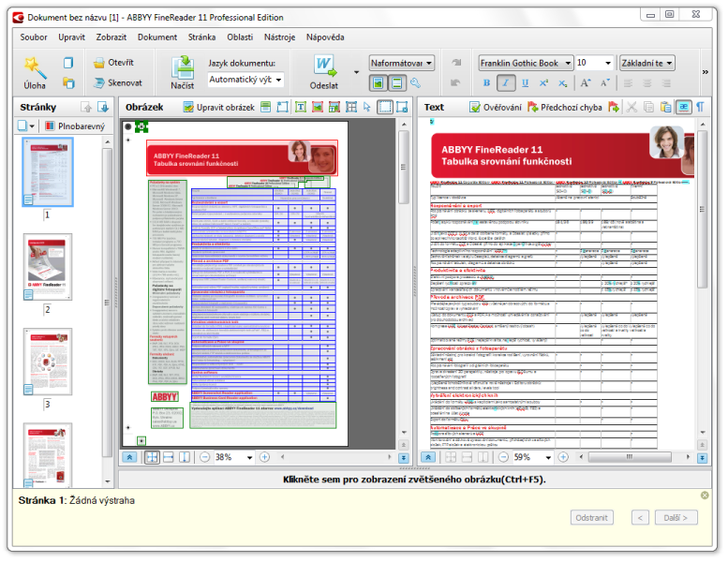This screenshot has width=728, height=562.
Task: Click the Načíst read document icon
Action: click(182, 69)
